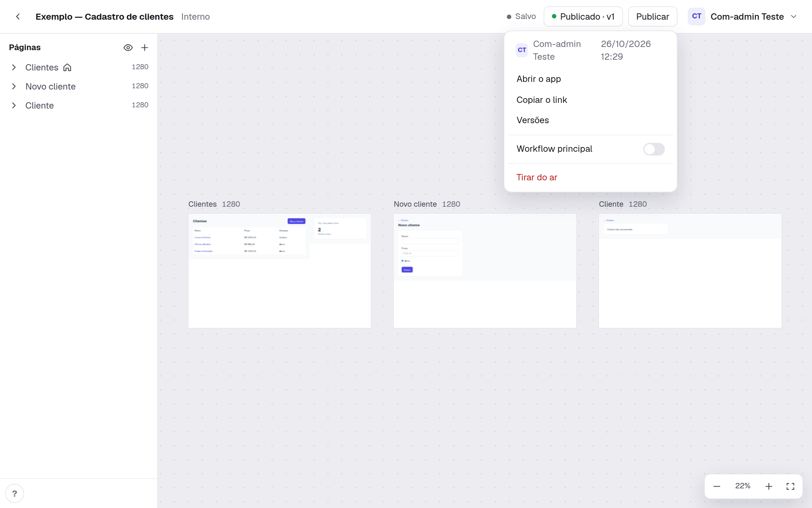Toggle the Workflow principal switch

point(654,149)
